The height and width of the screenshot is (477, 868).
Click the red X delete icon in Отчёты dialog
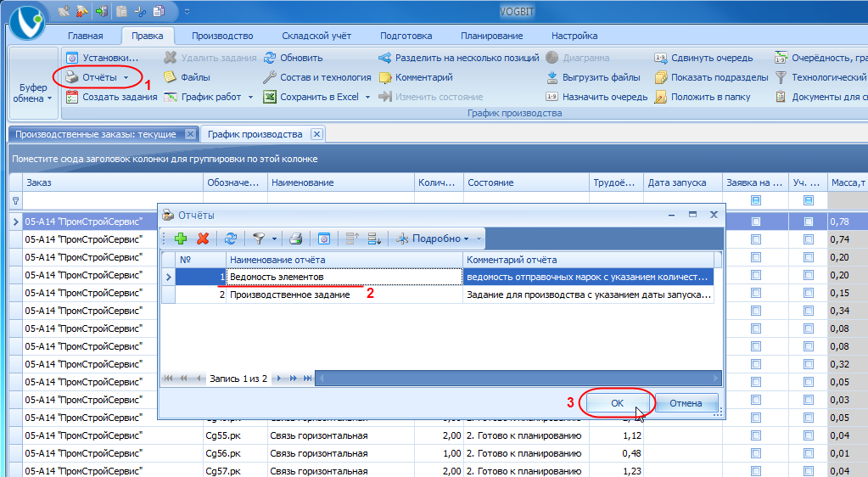203,238
